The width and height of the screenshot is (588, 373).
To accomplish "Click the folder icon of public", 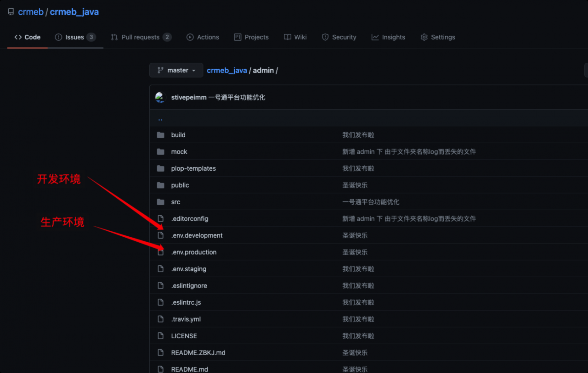I will (x=160, y=185).
